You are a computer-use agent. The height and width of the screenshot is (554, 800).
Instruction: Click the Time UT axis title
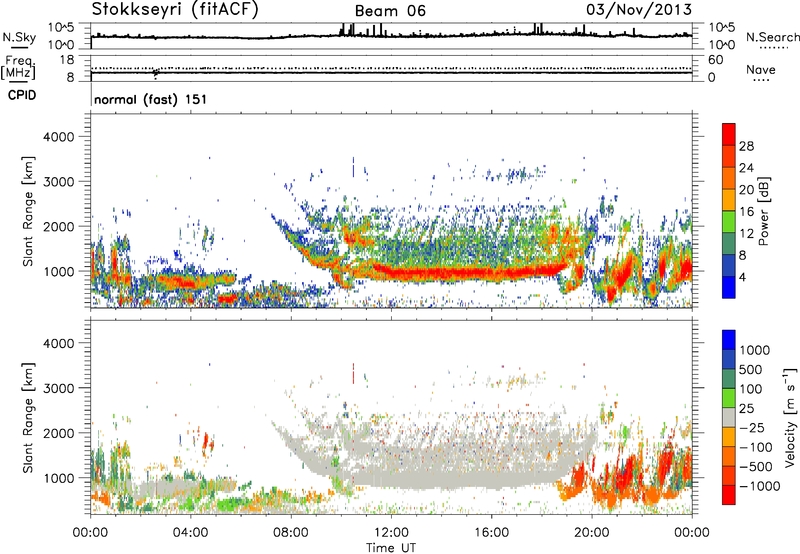(x=391, y=548)
